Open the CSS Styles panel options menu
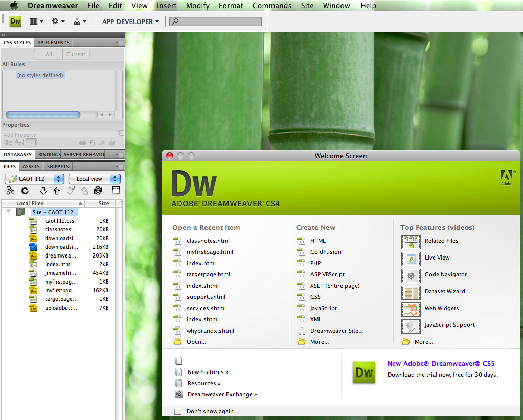Image resolution: width=523 pixels, height=420 pixels. 119,43
